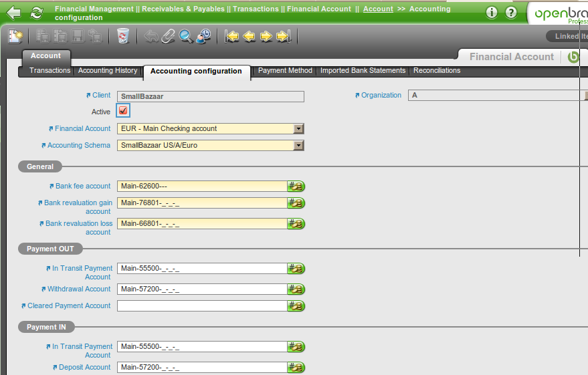Open account selector for Bank fee account
The width and height of the screenshot is (588, 375).
[x=296, y=186]
